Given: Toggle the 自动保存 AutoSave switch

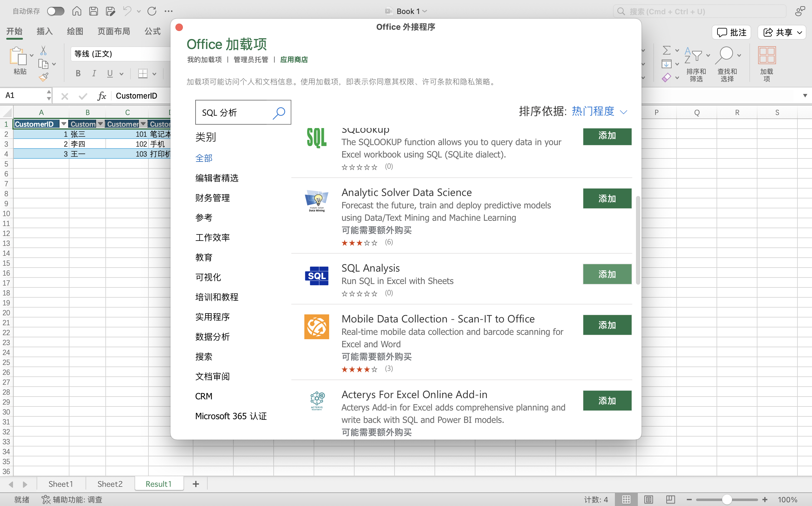Looking at the screenshot, I should 55,11.
